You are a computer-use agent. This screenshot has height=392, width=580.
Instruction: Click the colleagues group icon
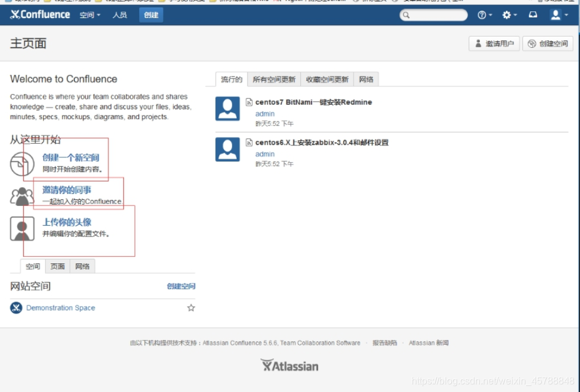pyautogui.click(x=22, y=196)
